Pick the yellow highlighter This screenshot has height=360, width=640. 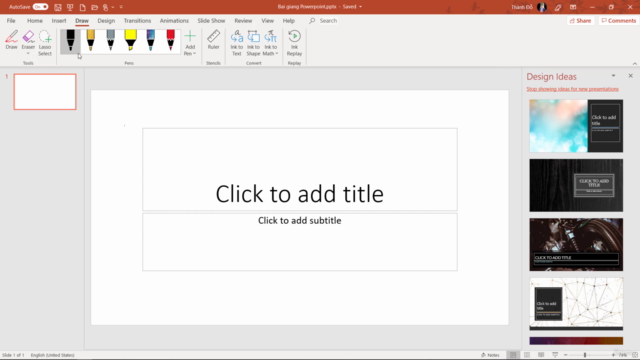coord(131,41)
